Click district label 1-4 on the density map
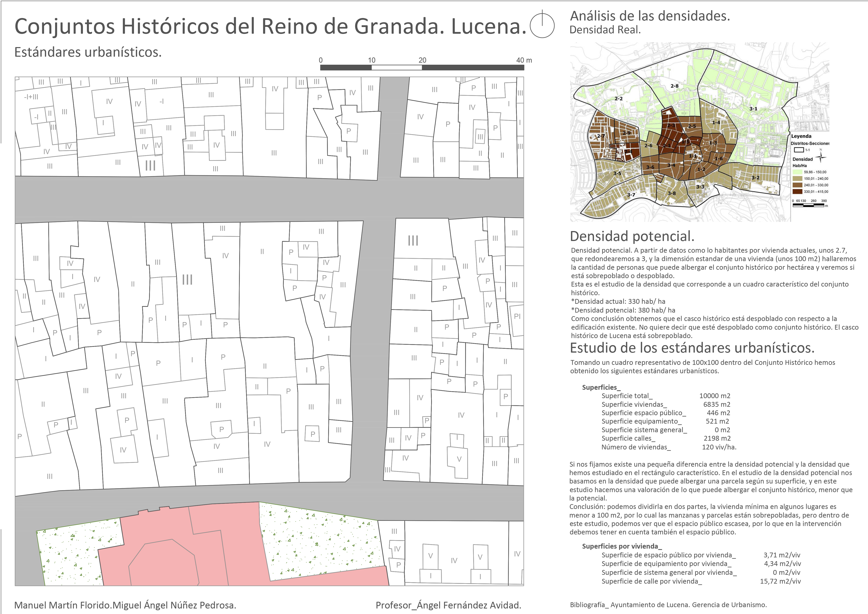Image resolution: width=868 pixels, height=614 pixels. pos(716,122)
